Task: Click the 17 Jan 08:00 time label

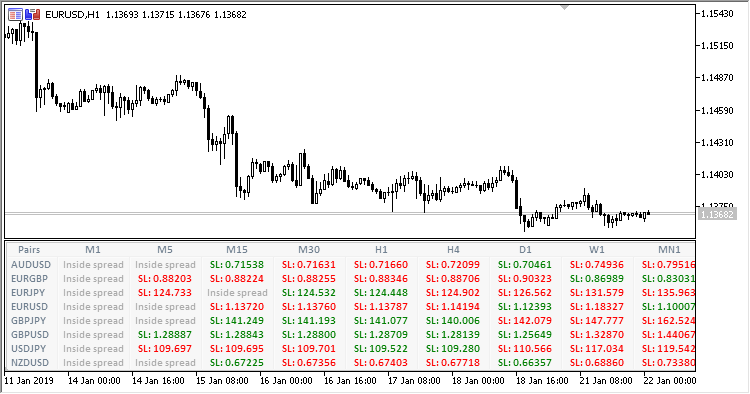Action: (x=414, y=381)
